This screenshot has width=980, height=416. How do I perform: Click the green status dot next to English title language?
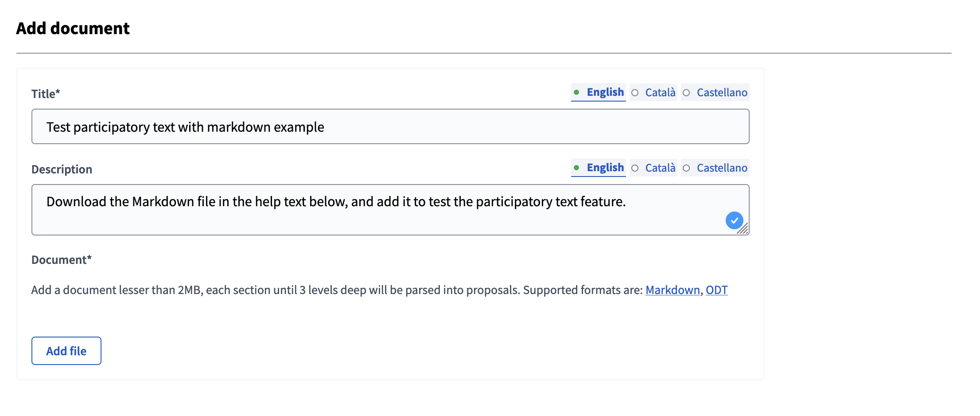(576, 92)
